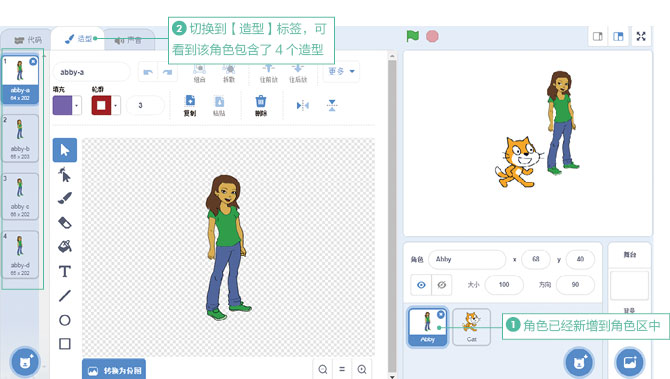The image size is (670, 379).
Task: Click the Convert to Bitmap button
Action: click(114, 370)
